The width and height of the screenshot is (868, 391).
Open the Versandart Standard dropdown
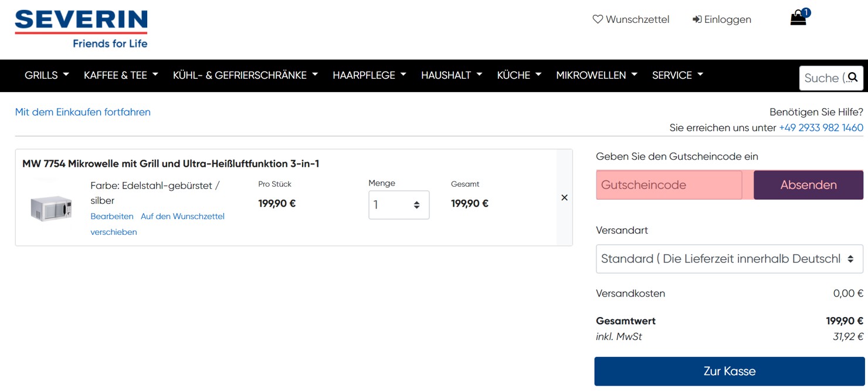[x=730, y=259]
